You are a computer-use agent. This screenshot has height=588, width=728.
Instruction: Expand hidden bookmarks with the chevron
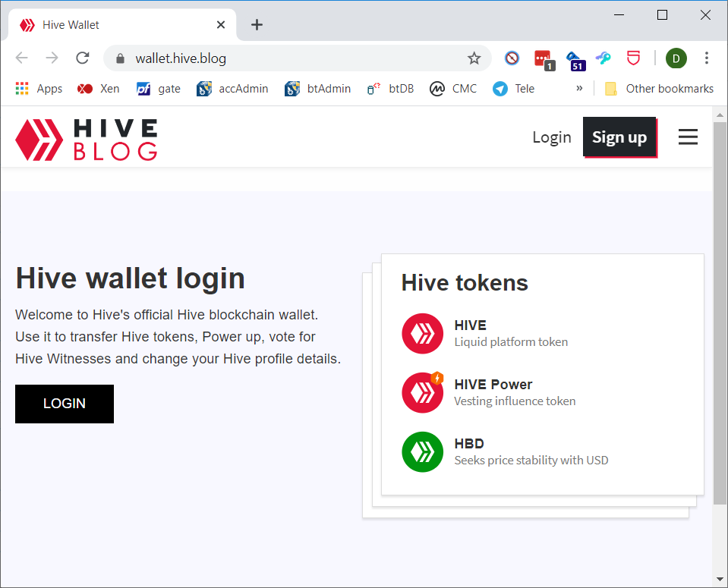(x=579, y=88)
